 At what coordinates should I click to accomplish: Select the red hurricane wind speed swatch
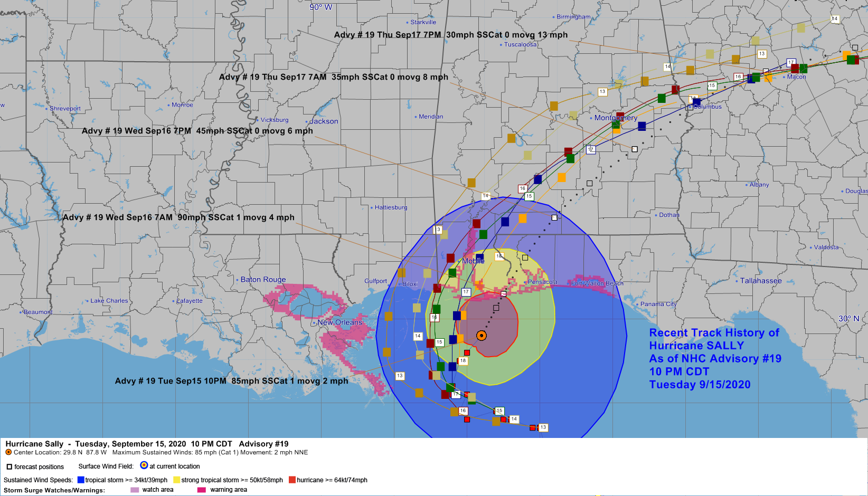[292, 480]
